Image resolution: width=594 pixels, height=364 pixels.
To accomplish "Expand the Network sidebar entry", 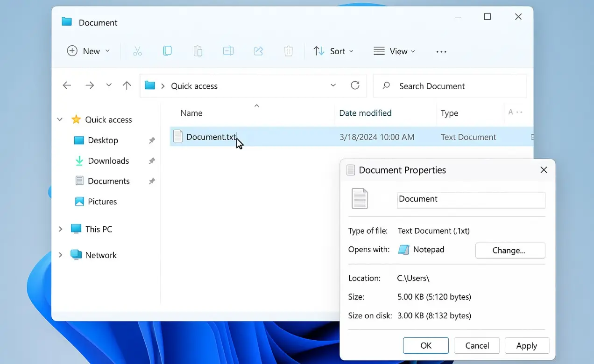I will (x=60, y=255).
